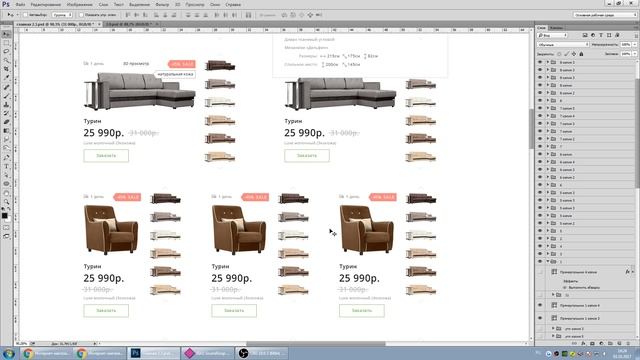Viewport: 640px width, 360px height.
Task: Create a new group folder icon
Action: 610,344
